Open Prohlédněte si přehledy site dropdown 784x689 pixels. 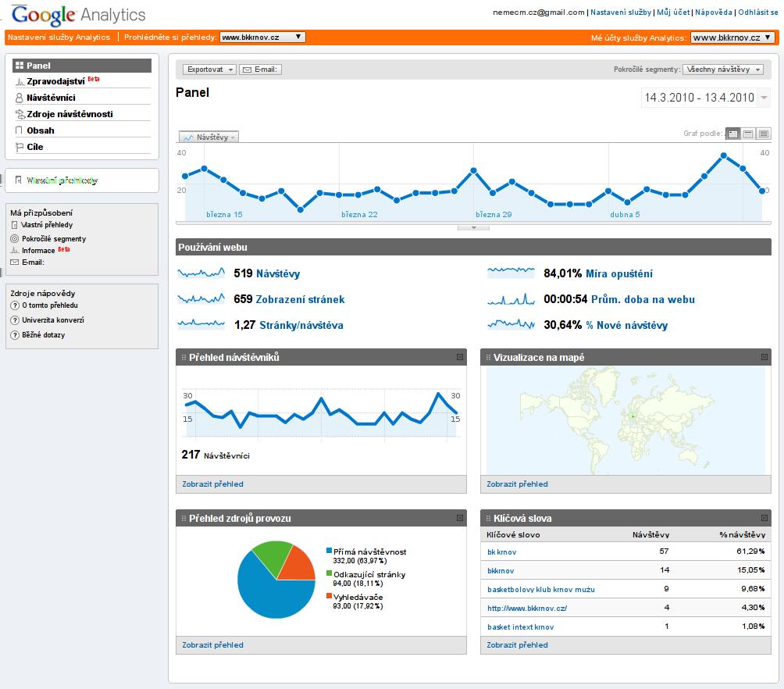262,37
